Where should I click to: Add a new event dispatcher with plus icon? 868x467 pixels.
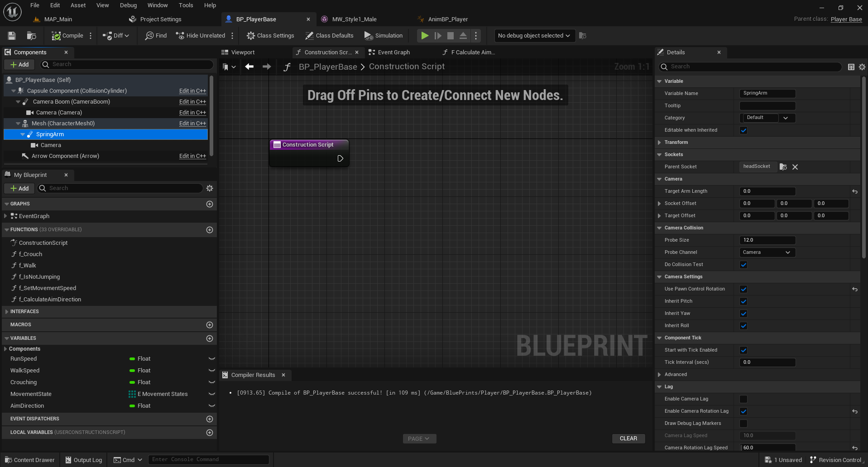click(210, 419)
